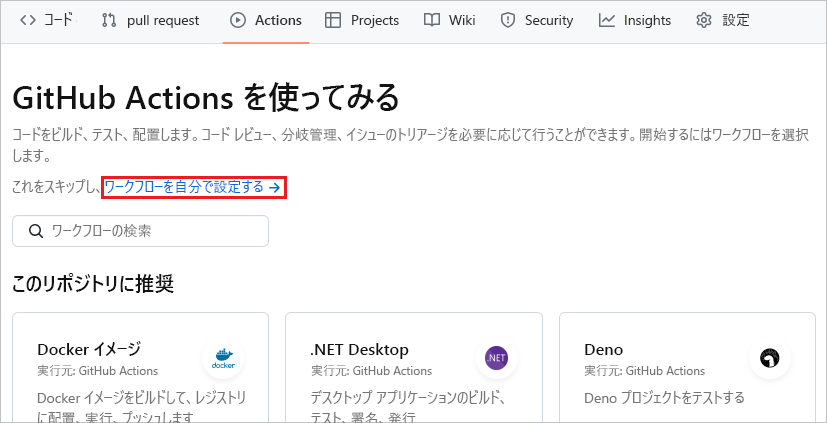The image size is (827, 423).
Task: Focus the ワークフローの検索 search field
Action: tap(150, 231)
